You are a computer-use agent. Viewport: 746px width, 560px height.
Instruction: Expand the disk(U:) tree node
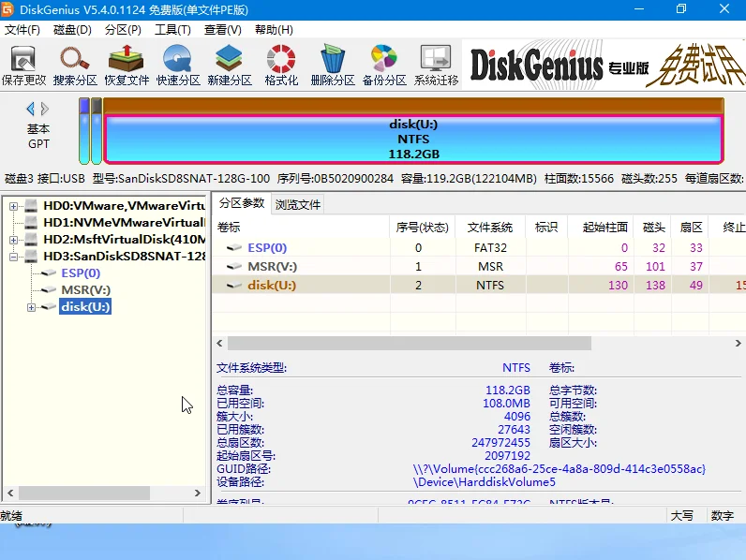click(x=31, y=307)
